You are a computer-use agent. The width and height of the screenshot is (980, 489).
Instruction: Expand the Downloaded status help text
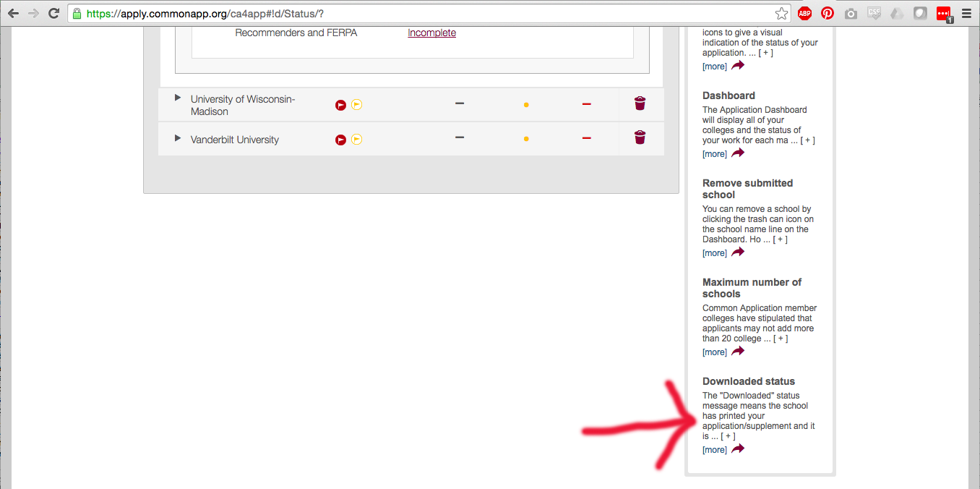coord(728,436)
